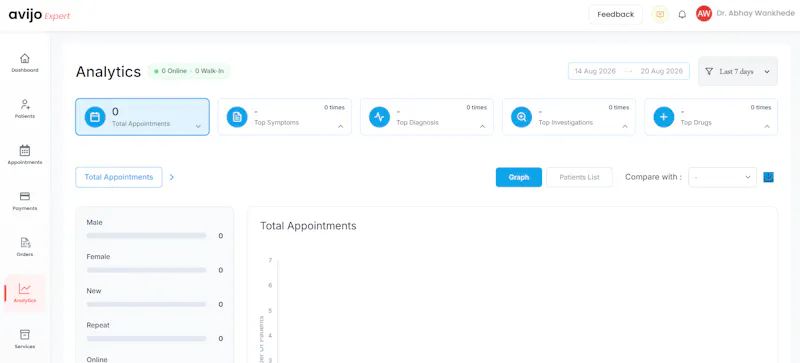Click the Top Diagnosis pulse icon
The height and width of the screenshot is (363, 800).
[379, 117]
